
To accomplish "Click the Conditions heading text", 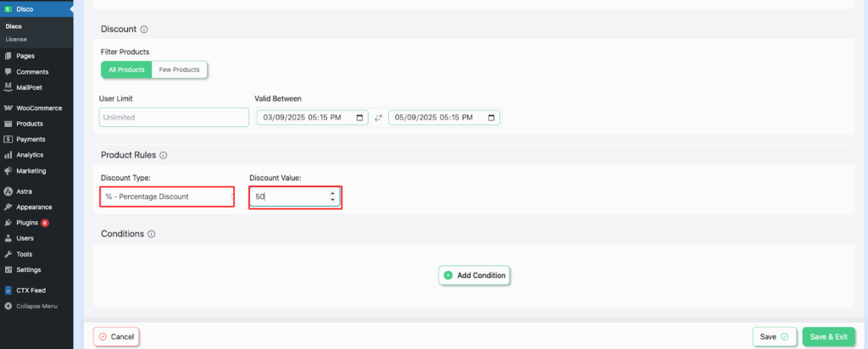I will (x=122, y=234).
